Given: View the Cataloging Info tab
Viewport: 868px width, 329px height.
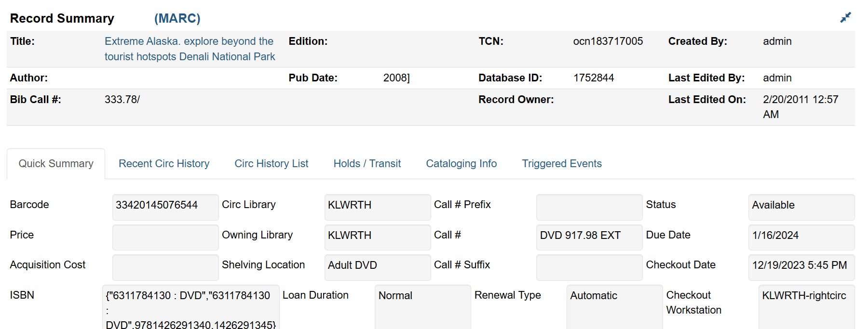Looking at the screenshot, I should 461,164.
